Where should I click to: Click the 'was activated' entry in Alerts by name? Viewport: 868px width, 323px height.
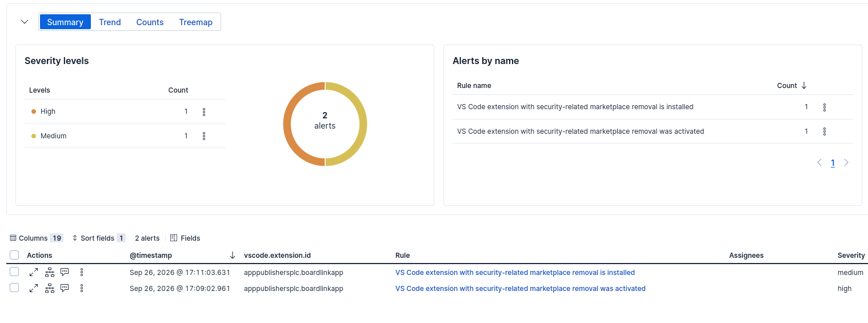581,131
